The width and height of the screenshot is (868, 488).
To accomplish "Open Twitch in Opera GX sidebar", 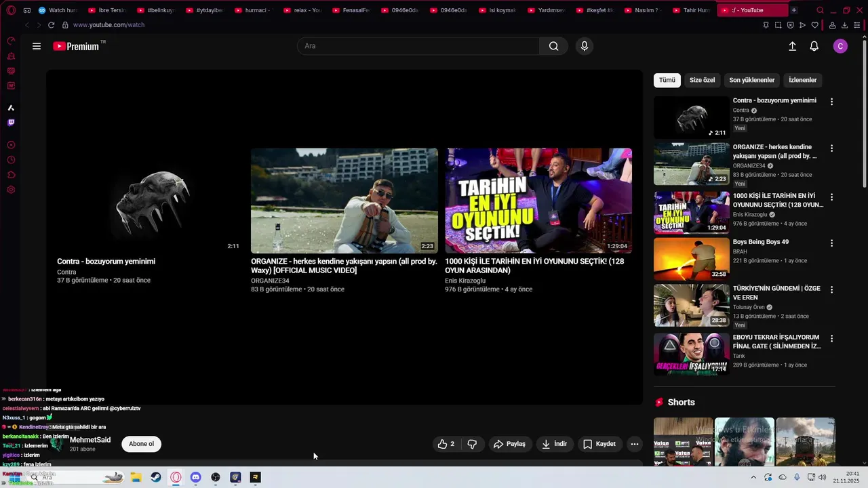I will coord(11,123).
